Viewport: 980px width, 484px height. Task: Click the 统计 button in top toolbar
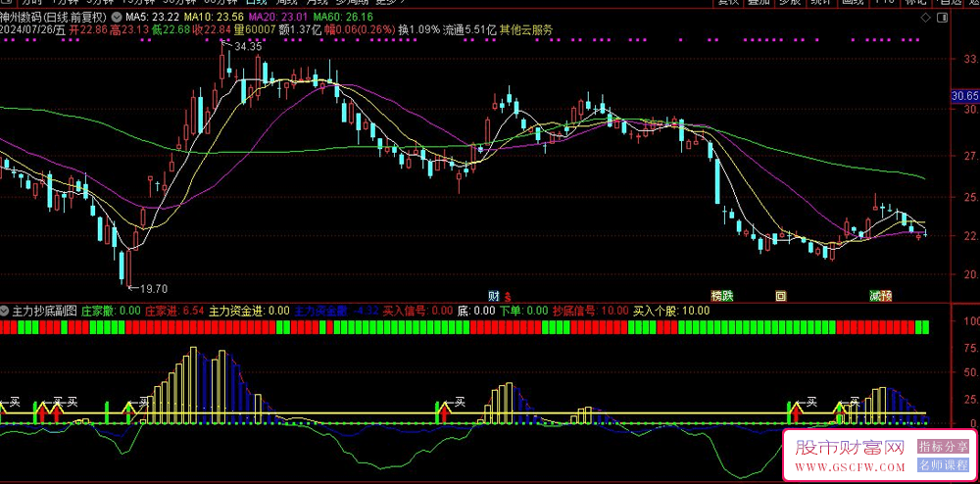[820, 2]
